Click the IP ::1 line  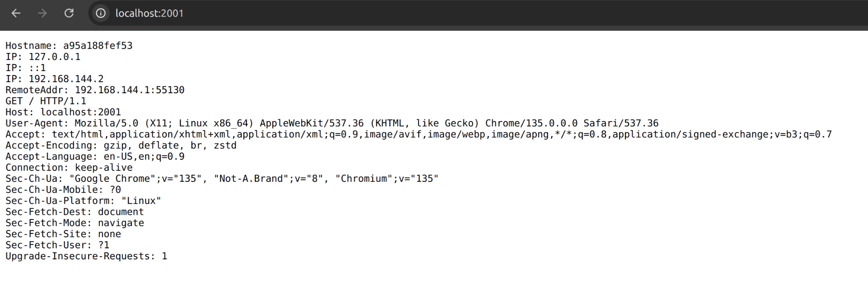pos(25,68)
